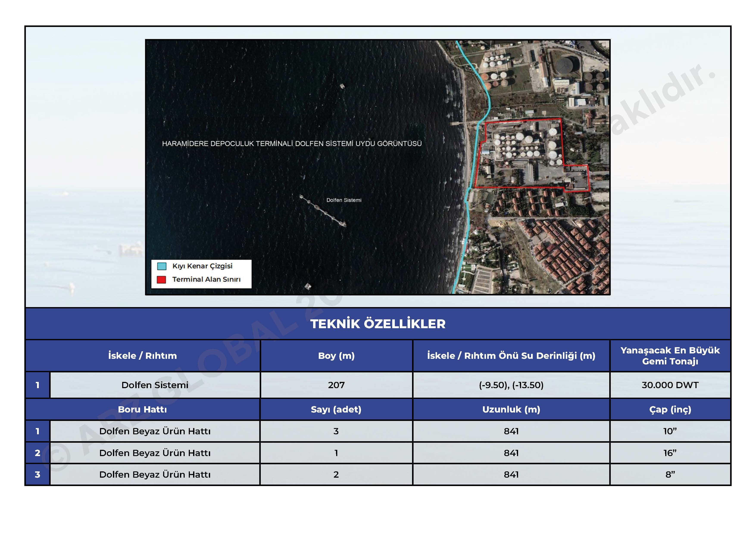Click row number 2 in the pipeline table
The image size is (756, 535).
coord(37,453)
